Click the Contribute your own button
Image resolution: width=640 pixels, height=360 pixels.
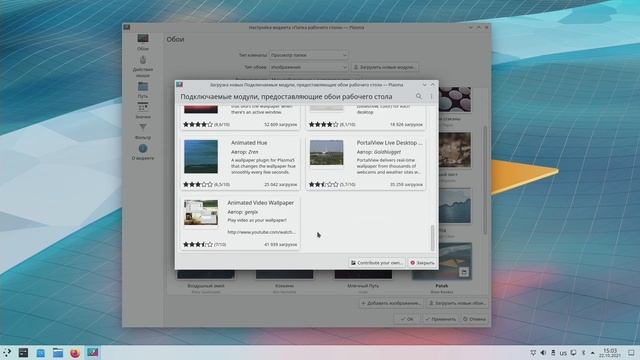coord(376,263)
